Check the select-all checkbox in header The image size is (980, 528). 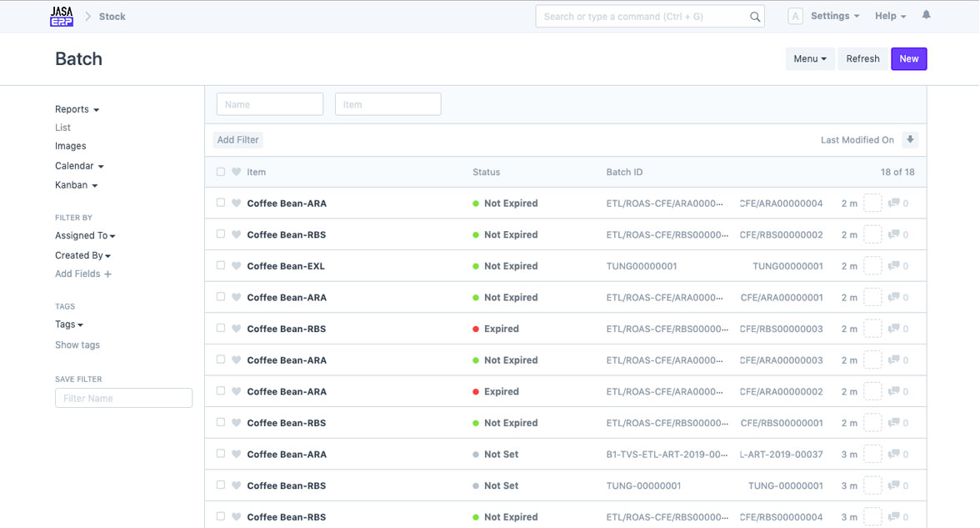pyautogui.click(x=221, y=172)
